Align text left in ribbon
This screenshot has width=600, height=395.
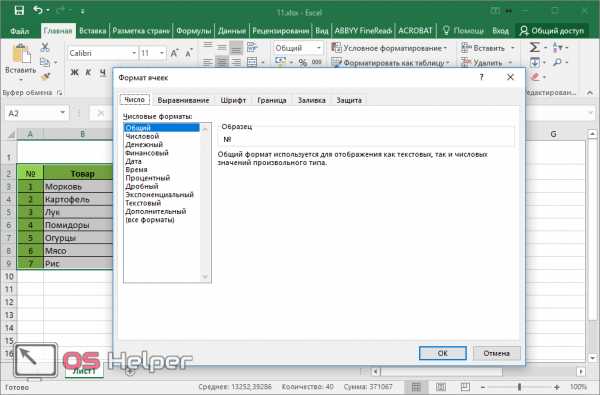click(208, 62)
